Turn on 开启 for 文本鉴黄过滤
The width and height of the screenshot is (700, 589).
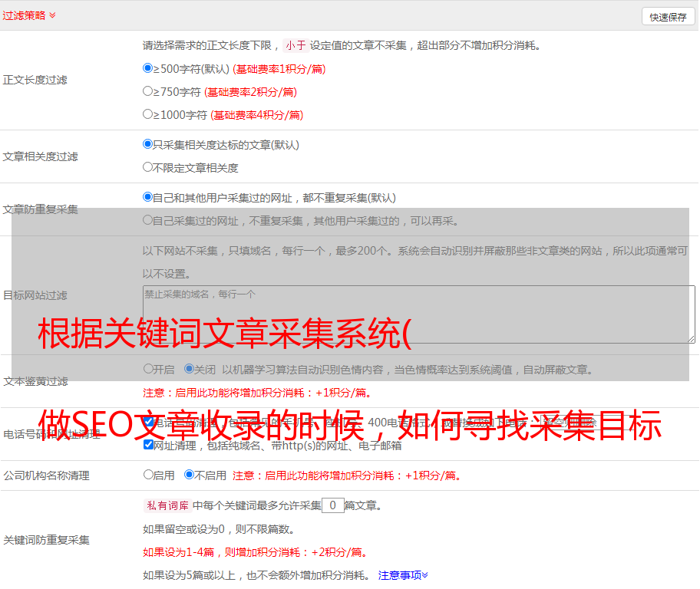[148, 369]
